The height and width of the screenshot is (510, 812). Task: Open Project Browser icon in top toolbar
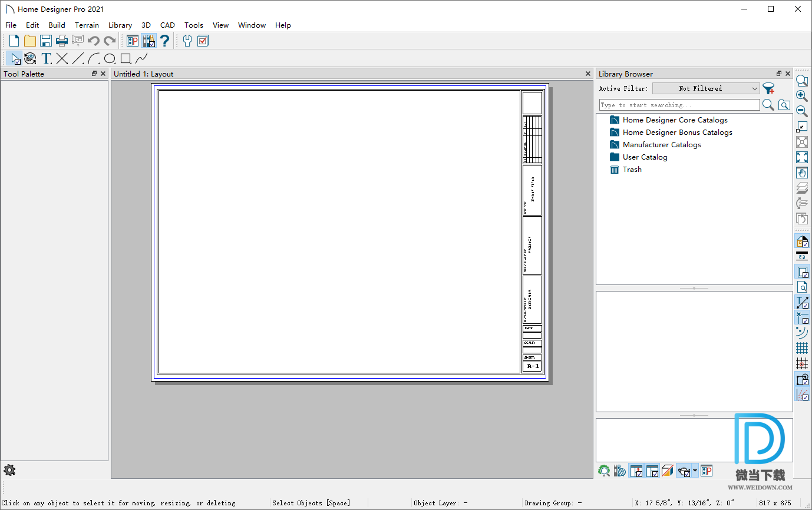click(133, 41)
